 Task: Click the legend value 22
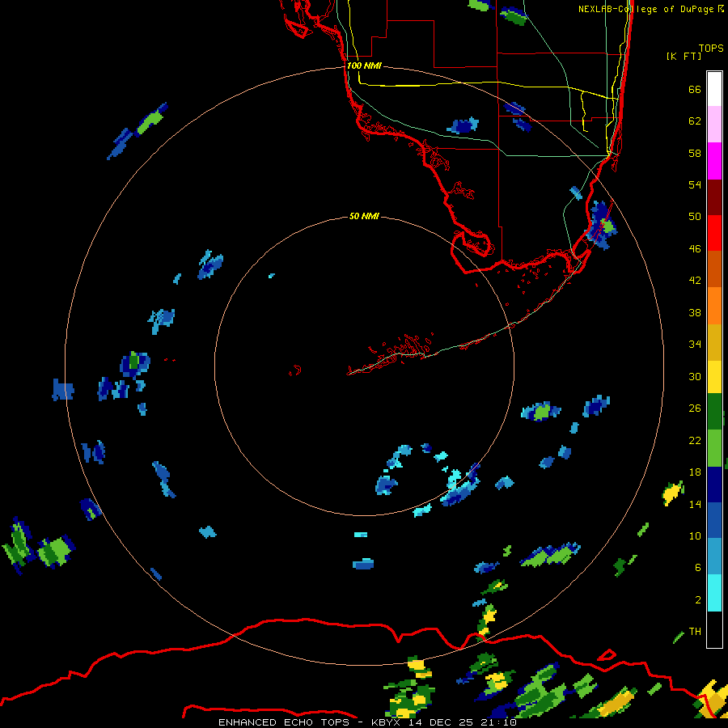point(695,441)
